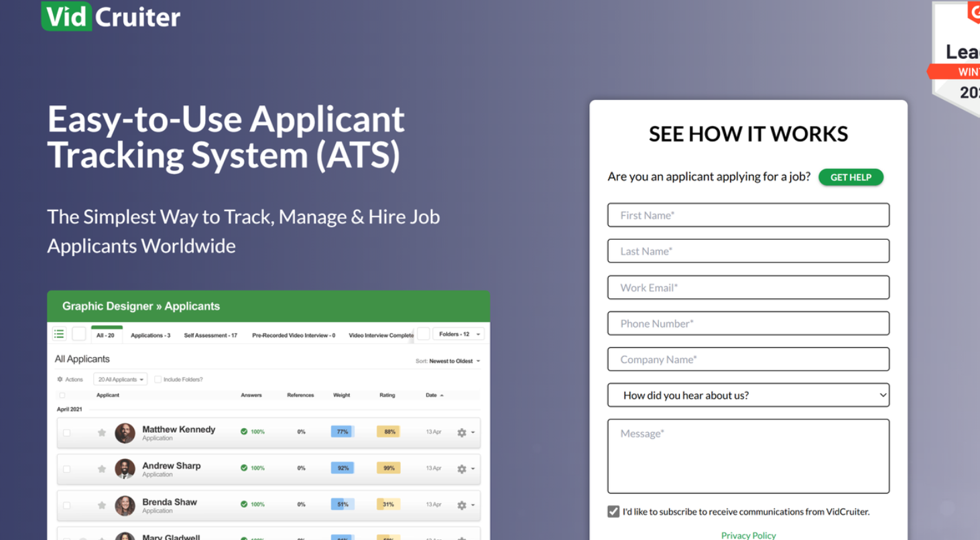Viewport: 980px width, 540px height.
Task: Star Brenda Shaw's application
Action: click(x=102, y=505)
